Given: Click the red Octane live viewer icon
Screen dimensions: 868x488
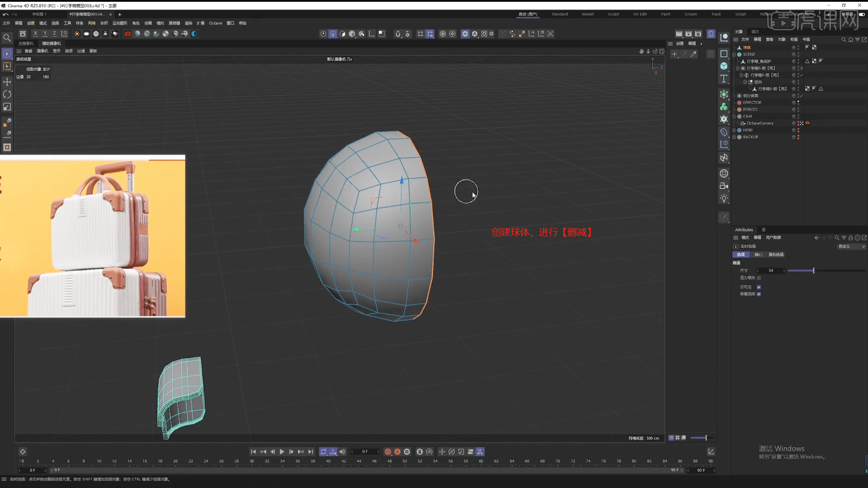Looking at the screenshot, I should 128,34.
